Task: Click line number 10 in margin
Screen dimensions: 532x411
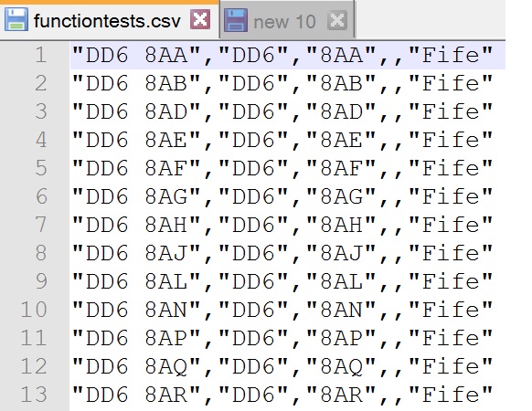Action: pyautogui.click(x=34, y=310)
